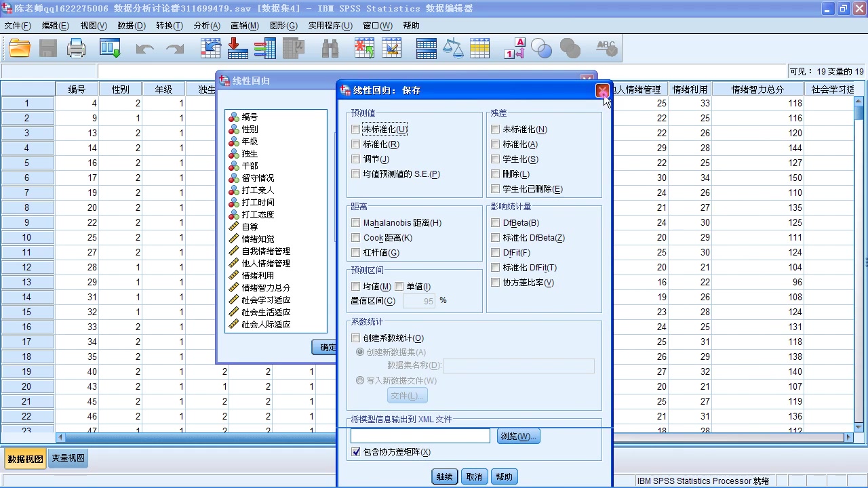Open the 分析(A) menu

click(x=207, y=26)
